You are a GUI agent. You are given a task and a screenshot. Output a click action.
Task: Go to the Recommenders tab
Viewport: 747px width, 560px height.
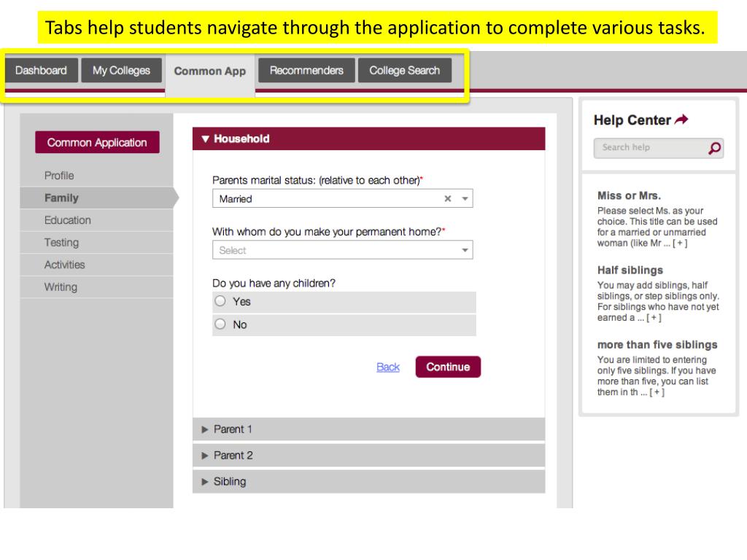coord(306,71)
